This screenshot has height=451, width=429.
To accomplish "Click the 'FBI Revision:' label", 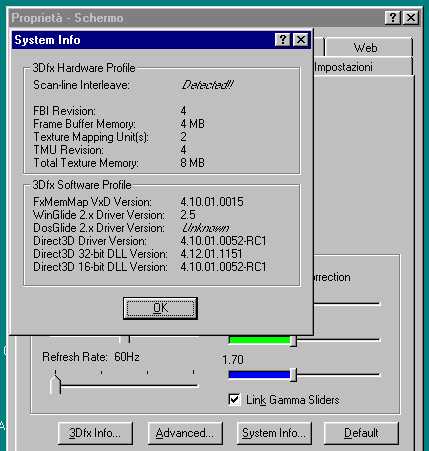I will pos(64,111).
